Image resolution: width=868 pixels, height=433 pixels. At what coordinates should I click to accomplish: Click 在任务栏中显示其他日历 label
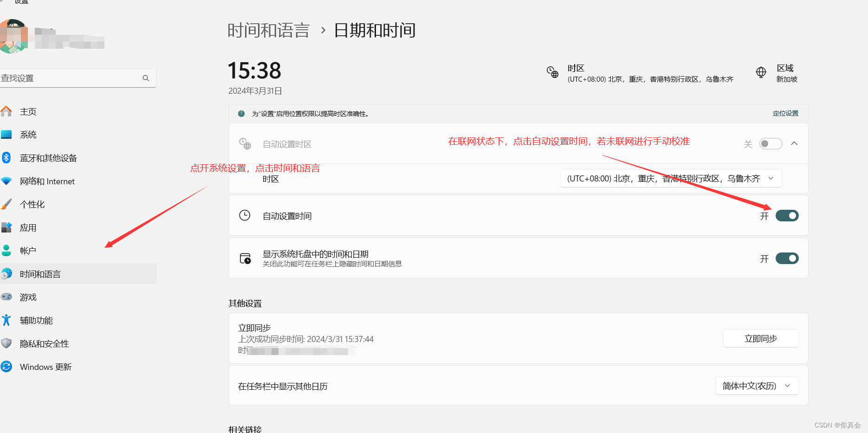[x=283, y=387]
